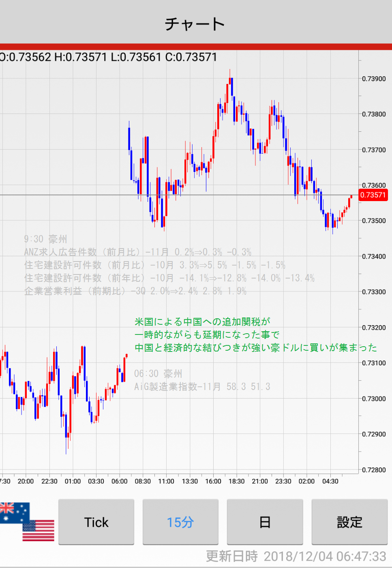Open 設定 settings

point(349,522)
